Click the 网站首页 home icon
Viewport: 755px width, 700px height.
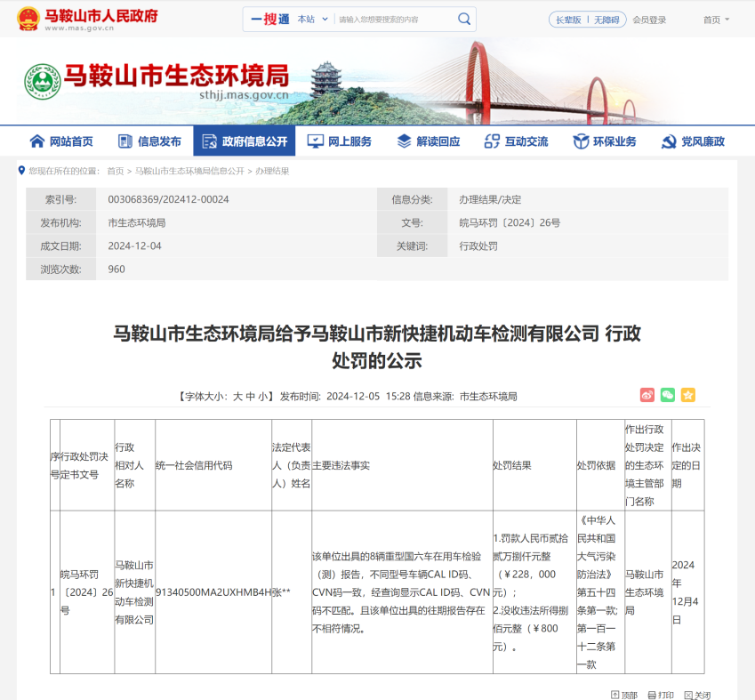pos(37,141)
